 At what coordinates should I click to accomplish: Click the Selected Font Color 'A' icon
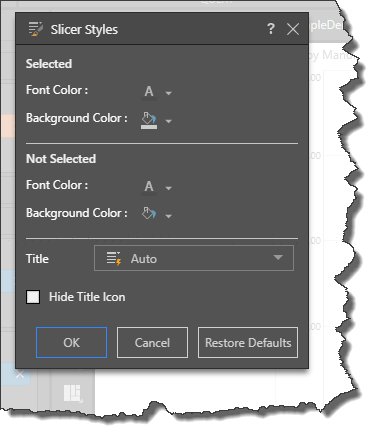tap(149, 91)
